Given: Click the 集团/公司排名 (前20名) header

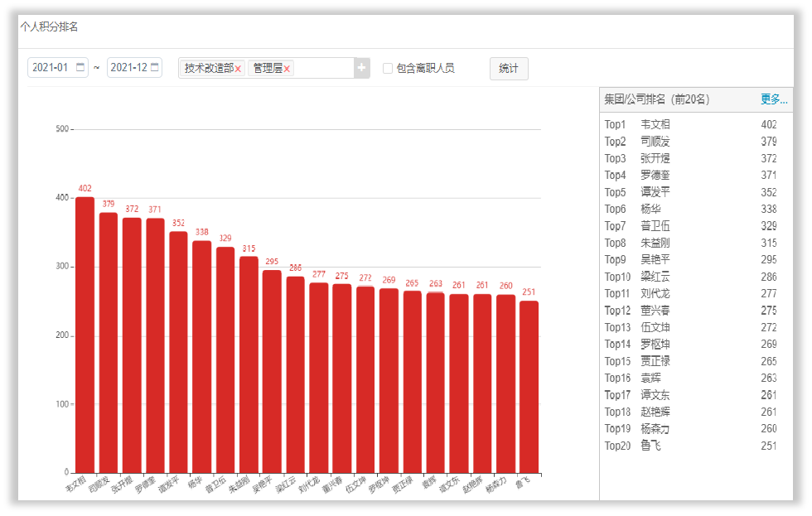Looking at the screenshot, I should [x=656, y=99].
